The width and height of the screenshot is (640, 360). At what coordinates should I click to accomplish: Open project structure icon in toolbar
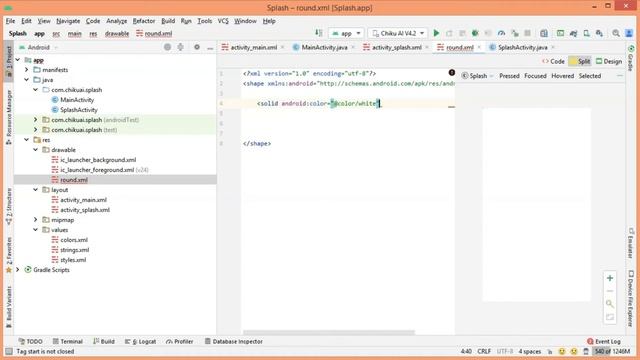coord(544,33)
